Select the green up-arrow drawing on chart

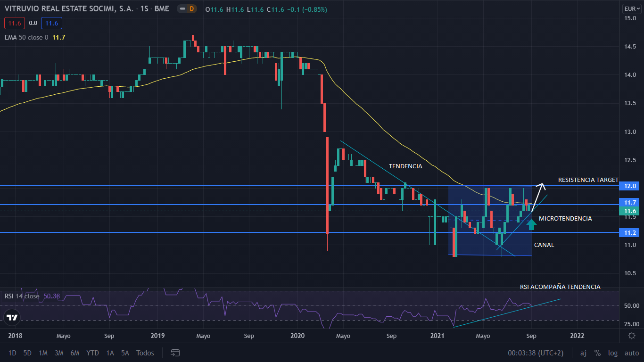[x=531, y=224]
